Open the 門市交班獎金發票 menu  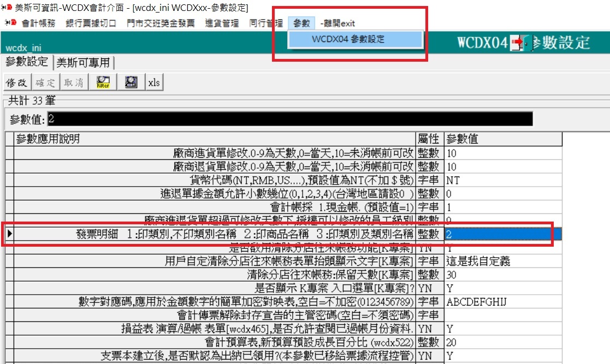pos(160,23)
